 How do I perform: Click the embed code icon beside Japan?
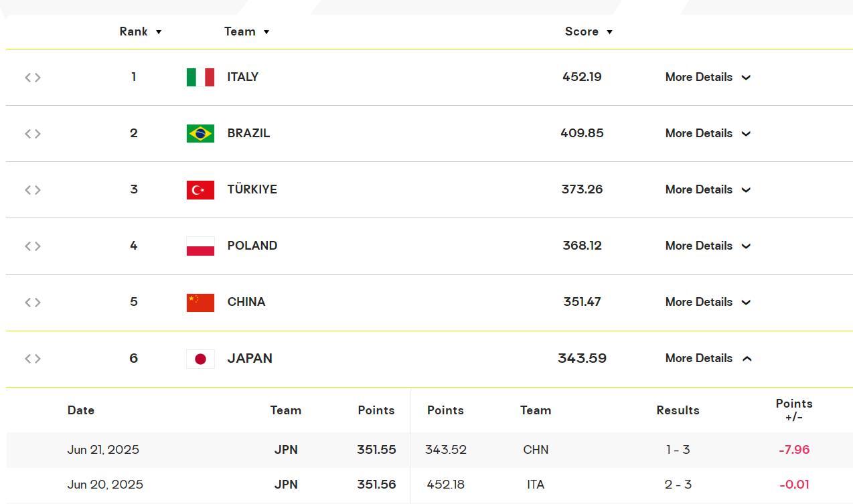click(33, 359)
